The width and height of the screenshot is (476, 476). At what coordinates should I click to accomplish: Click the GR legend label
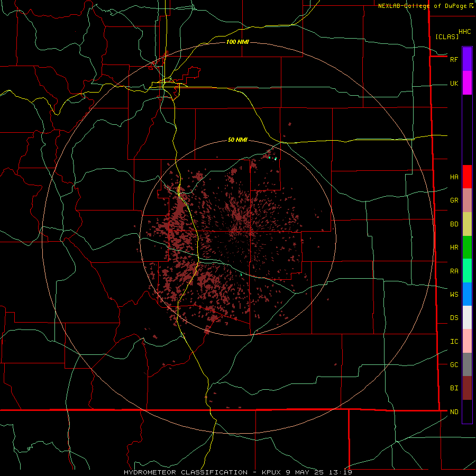pyautogui.click(x=454, y=200)
